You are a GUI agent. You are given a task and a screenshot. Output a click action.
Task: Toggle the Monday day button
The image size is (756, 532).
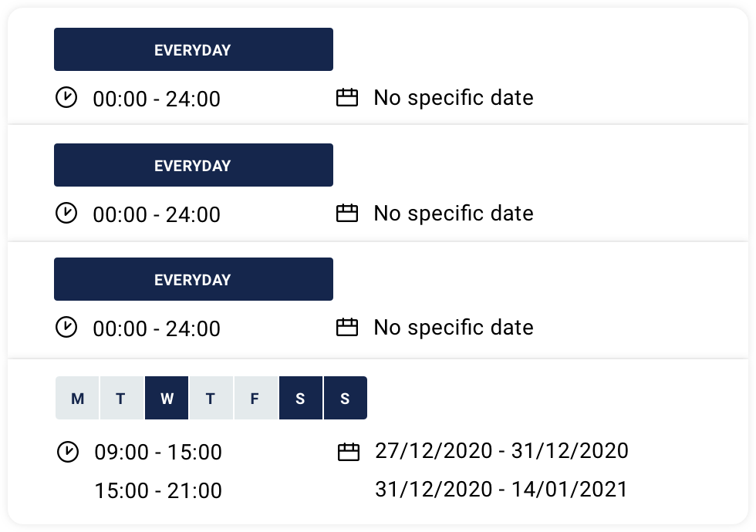[77, 399]
